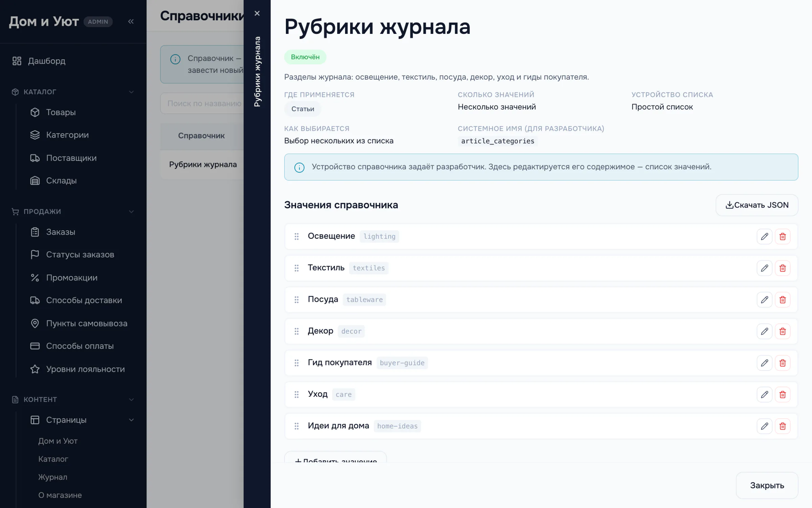812x508 pixels.
Task: Collapse the Продажи sidebar section
Action: (x=131, y=212)
